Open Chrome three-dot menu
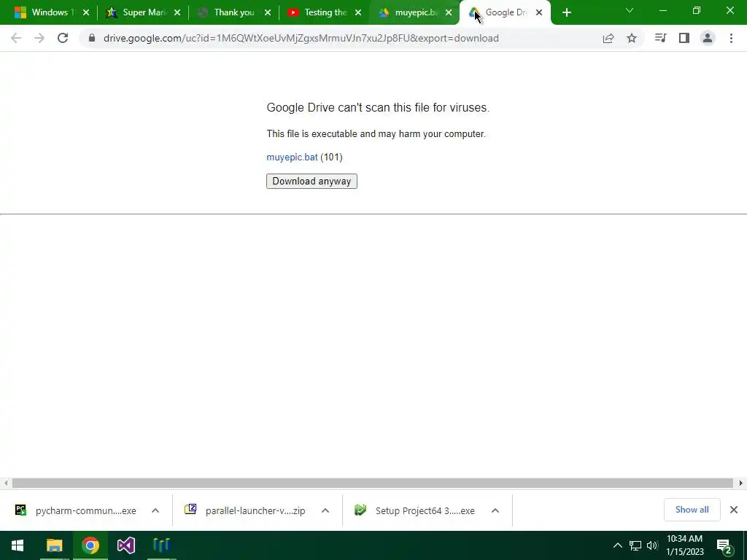747x560 pixels. tap(731, 38)
